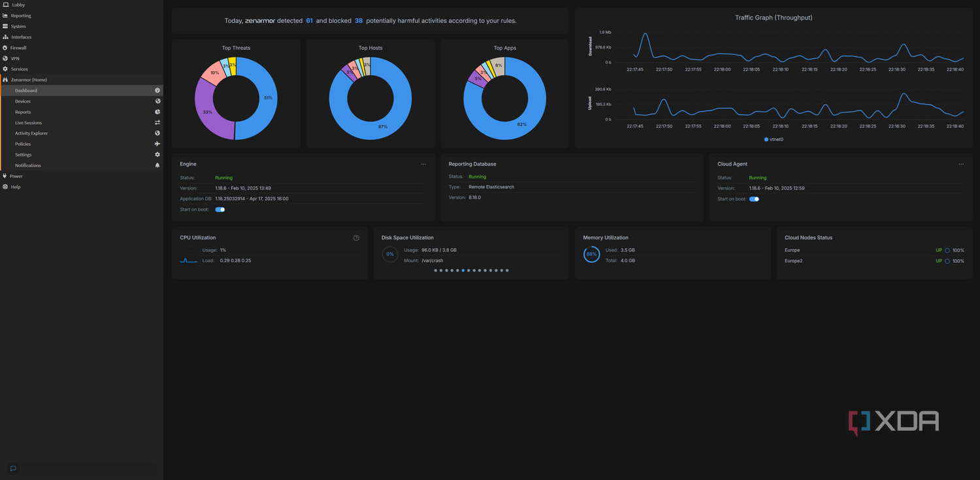
Task: Click the Power plug icon
Action: [x=5, y=176]
